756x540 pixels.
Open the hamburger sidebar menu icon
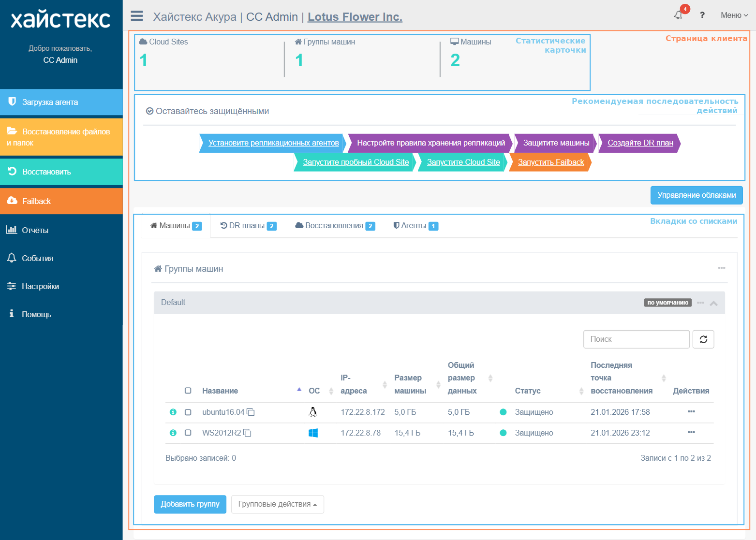(x=137, y=16)
